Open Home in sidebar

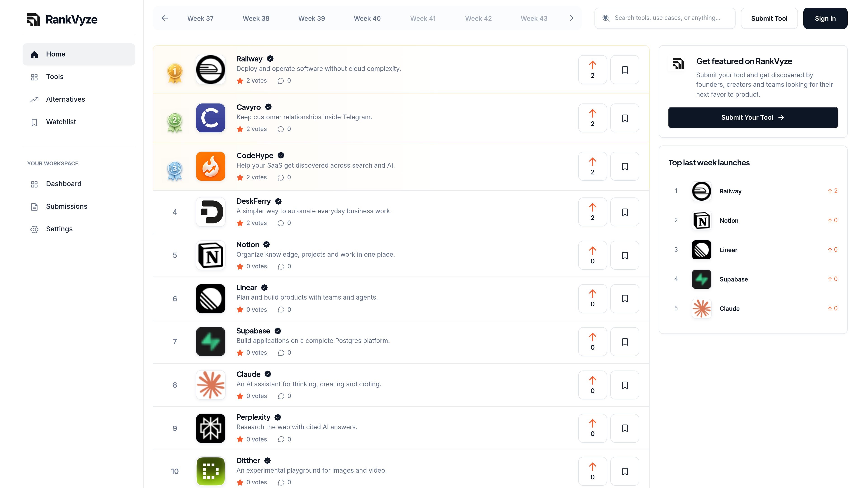click(79, 54)
